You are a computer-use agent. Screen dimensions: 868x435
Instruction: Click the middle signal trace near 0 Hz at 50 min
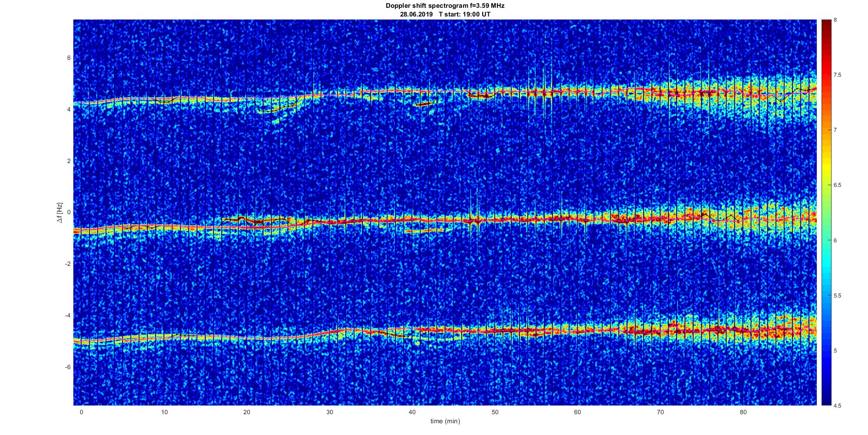(495, 220)
